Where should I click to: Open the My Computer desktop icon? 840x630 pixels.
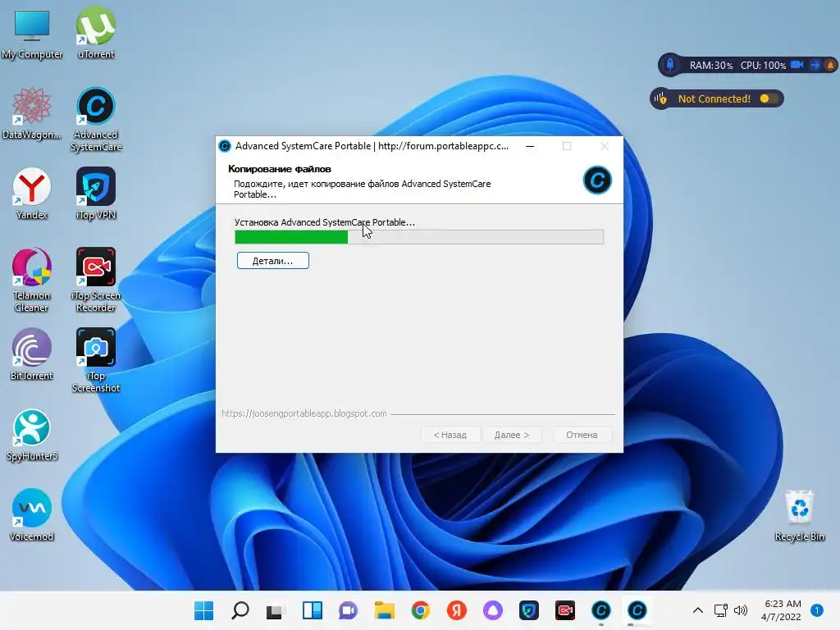pos(32,33)
